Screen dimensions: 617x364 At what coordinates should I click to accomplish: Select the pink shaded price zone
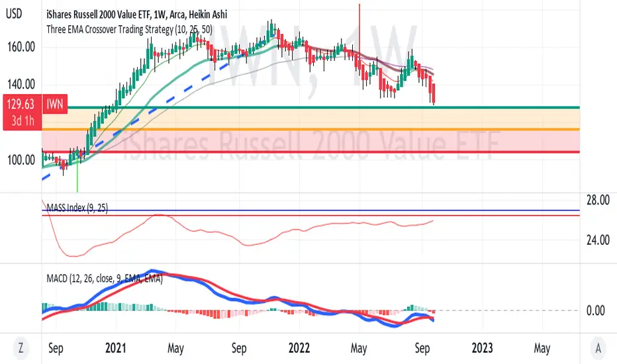[311, 140]
